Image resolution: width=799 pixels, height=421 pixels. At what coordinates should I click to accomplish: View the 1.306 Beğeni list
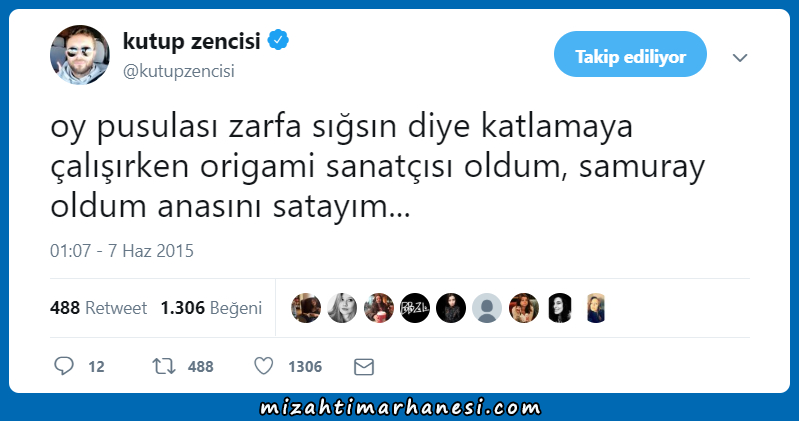click(211, 308)
